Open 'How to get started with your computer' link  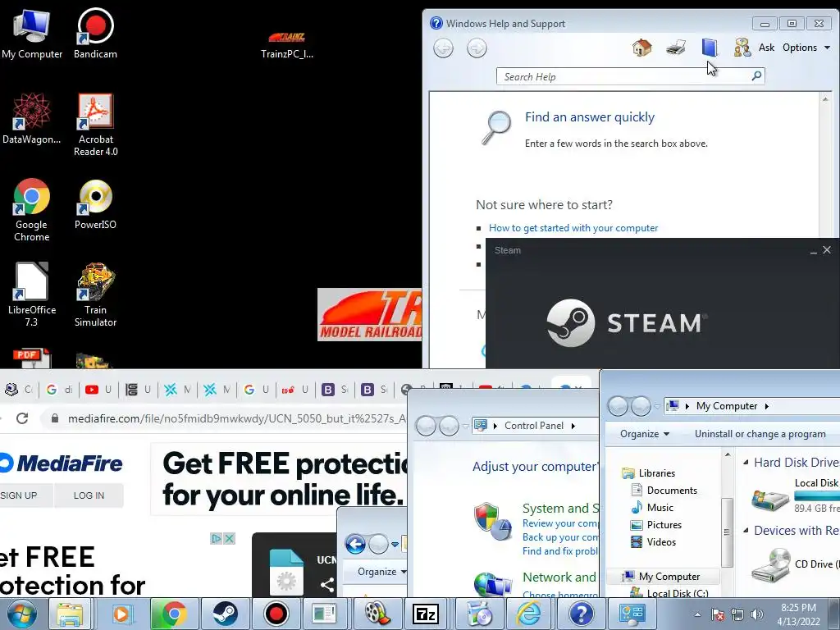click(573, 228)
